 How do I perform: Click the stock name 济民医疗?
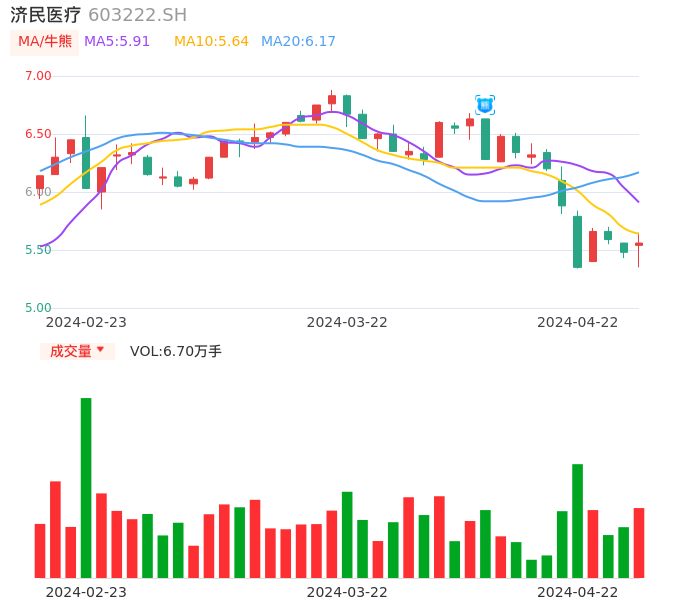point(46,15)
